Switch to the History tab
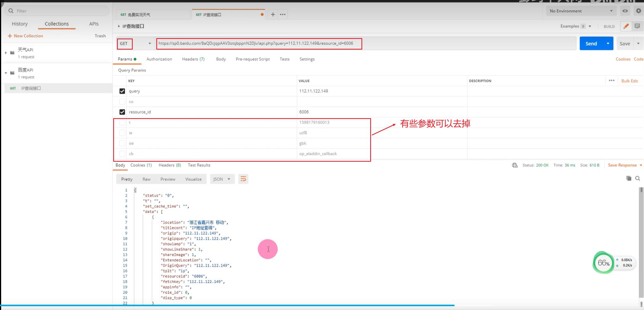Image resolution: width=644 pixels, height=310 pixels. 20,24
